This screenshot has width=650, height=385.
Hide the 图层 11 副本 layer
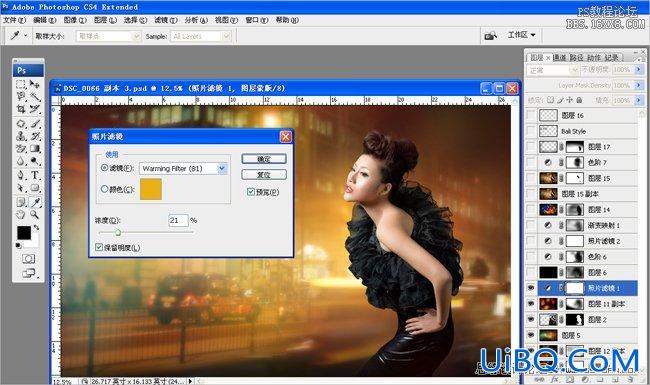click(x=531, y=303)
